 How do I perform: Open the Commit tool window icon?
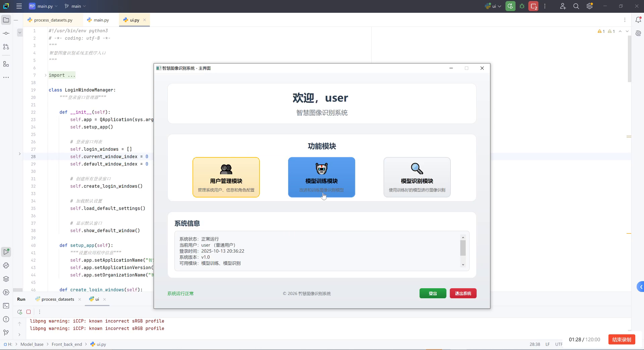click(6, 33)
